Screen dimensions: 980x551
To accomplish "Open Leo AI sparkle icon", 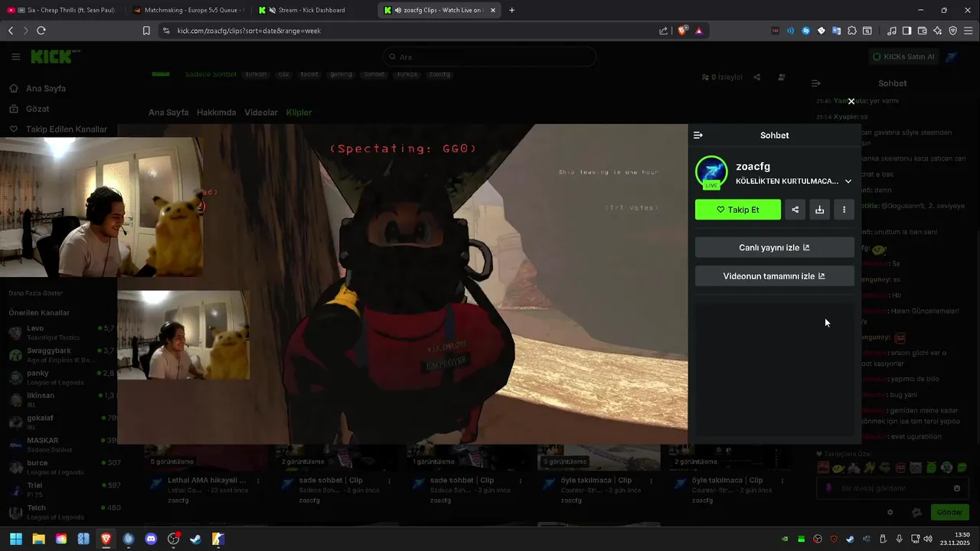I will point(937,31).
